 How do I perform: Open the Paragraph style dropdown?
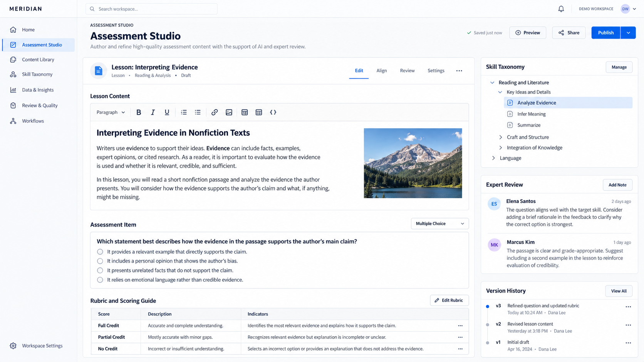(111, 112)
